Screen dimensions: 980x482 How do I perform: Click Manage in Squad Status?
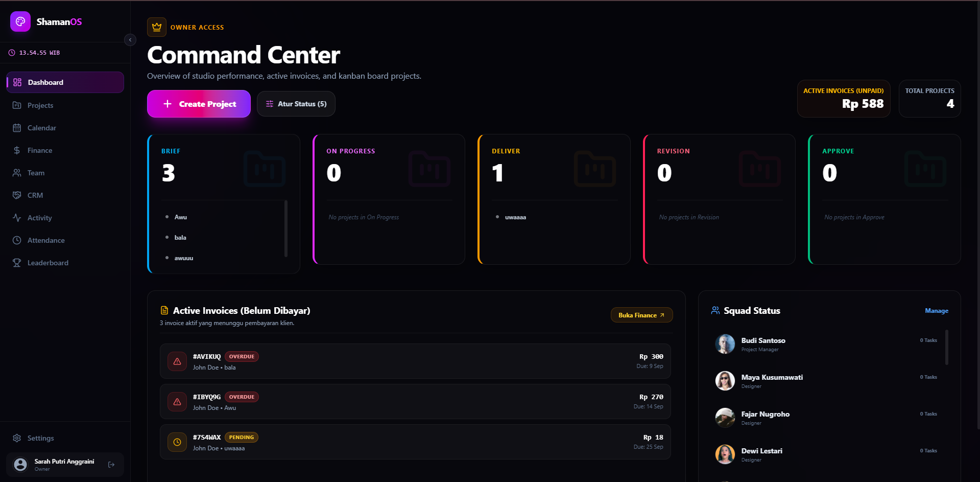[x=937, y=311]
